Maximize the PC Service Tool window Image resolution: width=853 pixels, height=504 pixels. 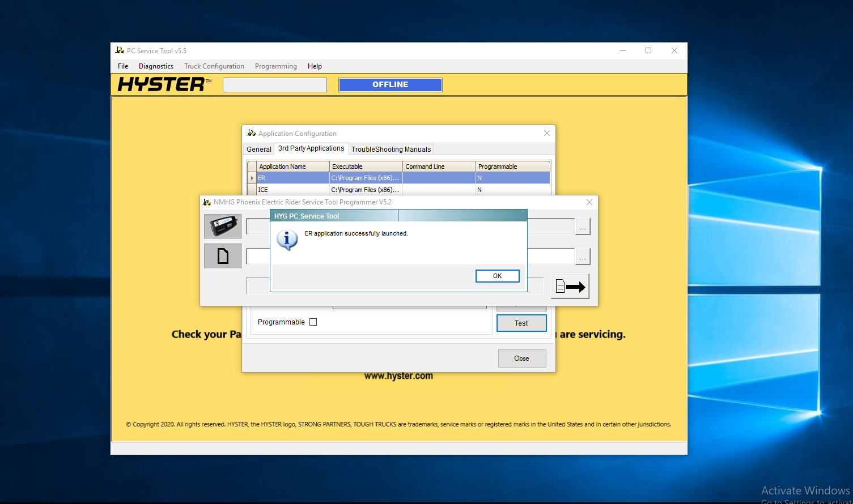pos(648,50)
